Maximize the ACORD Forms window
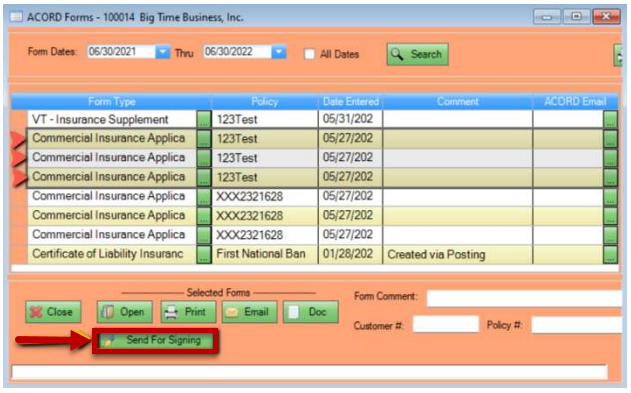The image size is (631, 393). [x=576, y=17]
